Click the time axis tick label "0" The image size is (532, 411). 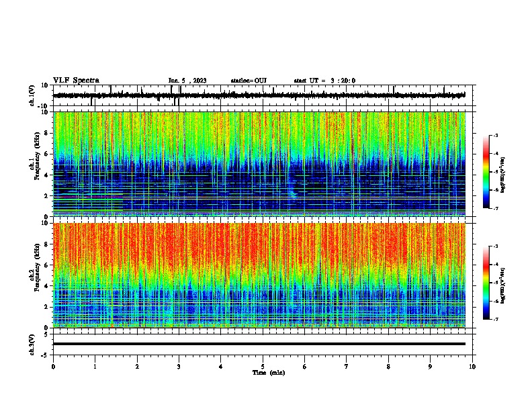53,367
